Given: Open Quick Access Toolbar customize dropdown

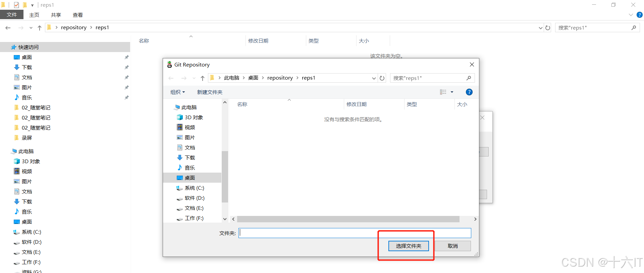Looking at the screenshot, I should tap(32, 5).
